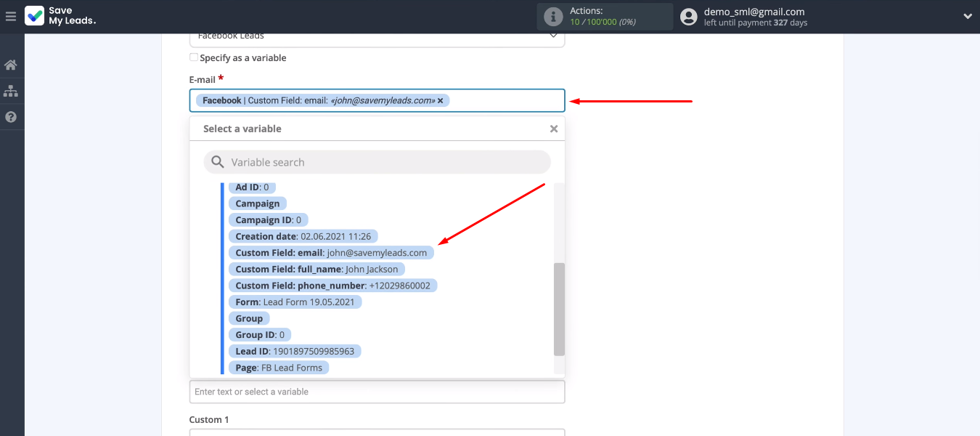Toggle Specify as a variable checkbox
This screenshot has height=436, width=980.
point(194,57)
